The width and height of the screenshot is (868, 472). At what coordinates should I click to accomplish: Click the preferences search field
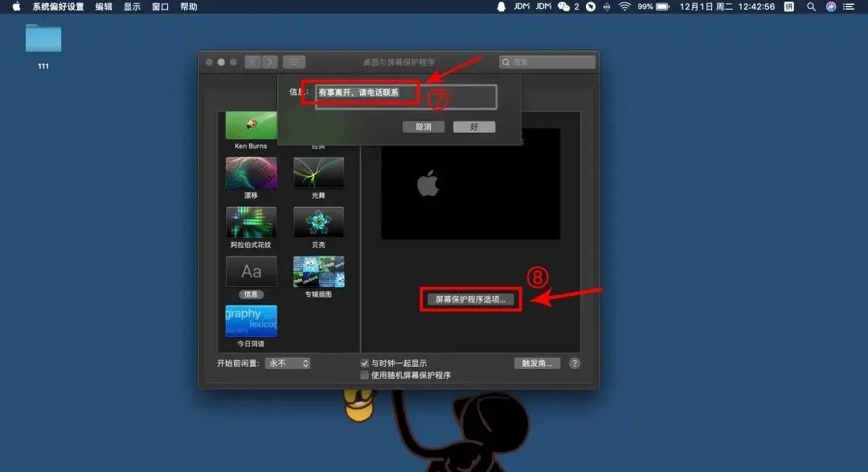tap(547, 62)
